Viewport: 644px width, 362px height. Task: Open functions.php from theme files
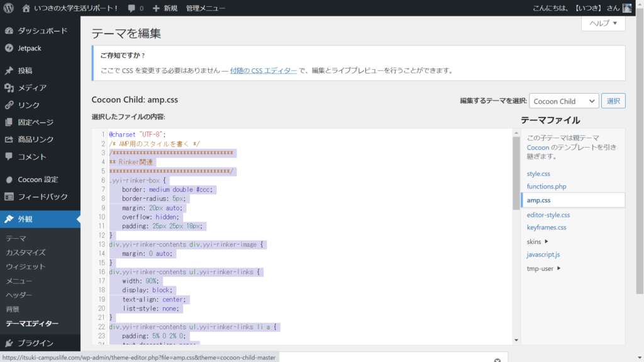pyautogui.click(x=547, y=186)
